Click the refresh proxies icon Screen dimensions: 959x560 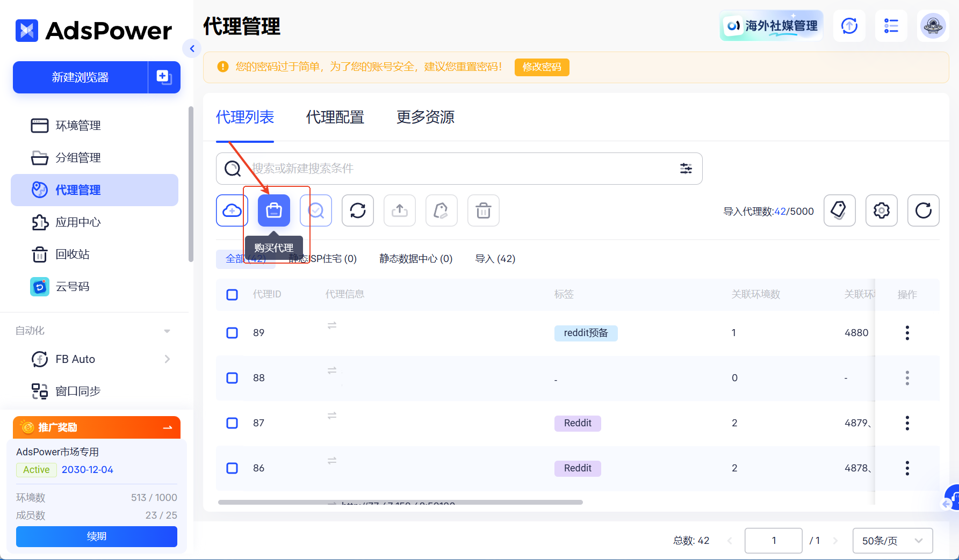[x=358, y=210]
